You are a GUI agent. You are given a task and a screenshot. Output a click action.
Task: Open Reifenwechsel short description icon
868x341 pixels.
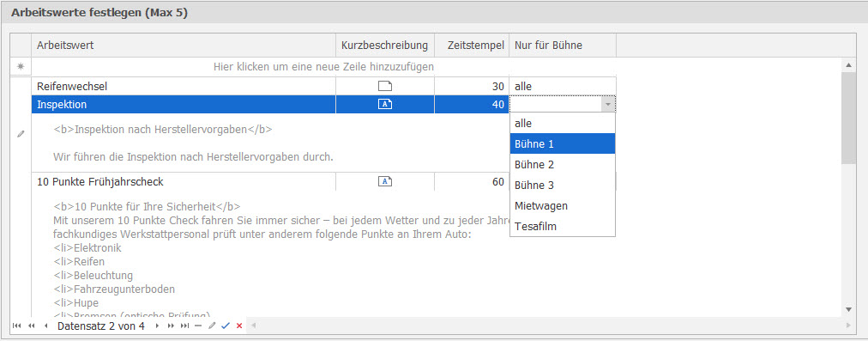pyautogui.click(x=385, y=86)
